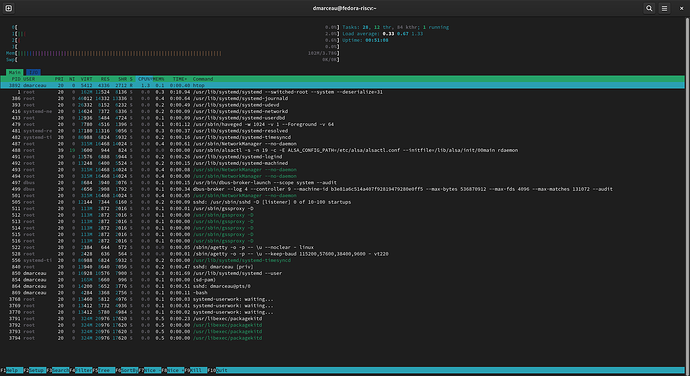Toggle F5 Tree view
The image size is (690, 376).
(104, 370)
